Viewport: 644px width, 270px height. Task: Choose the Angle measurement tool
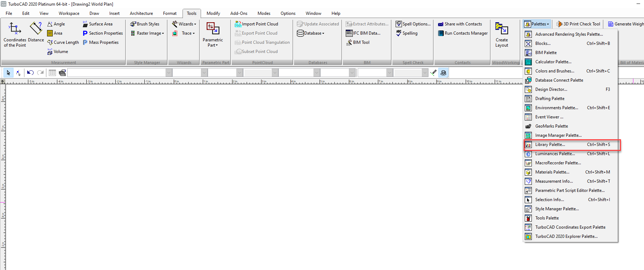56,24
